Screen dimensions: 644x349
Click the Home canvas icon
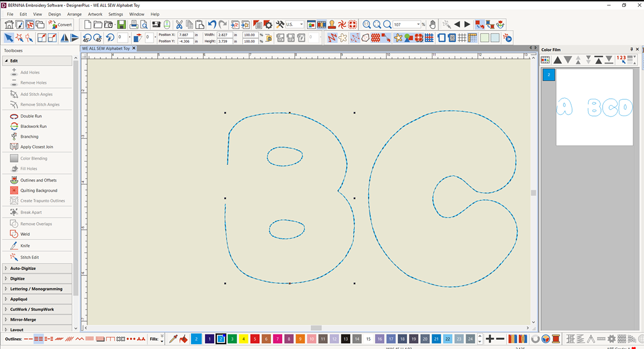pyautogui.click(x=9, y=25)
